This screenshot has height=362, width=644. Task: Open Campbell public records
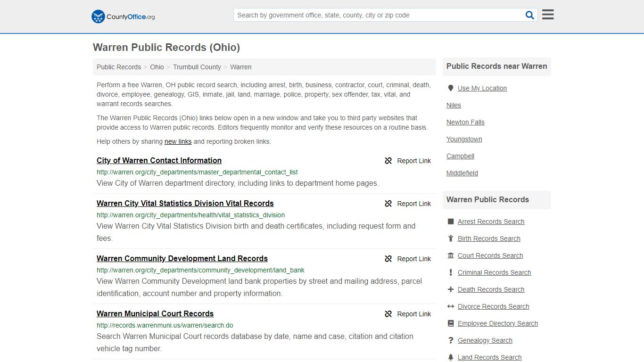click(460, 156)
